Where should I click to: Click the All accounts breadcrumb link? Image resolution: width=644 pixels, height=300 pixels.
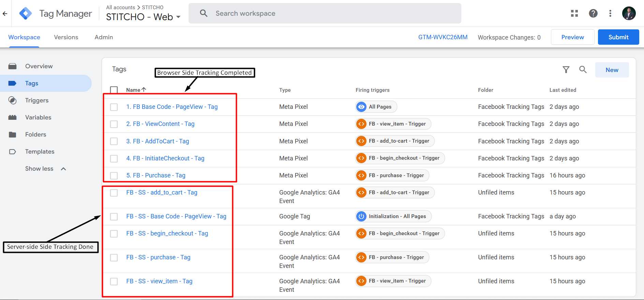click(121, 7)
